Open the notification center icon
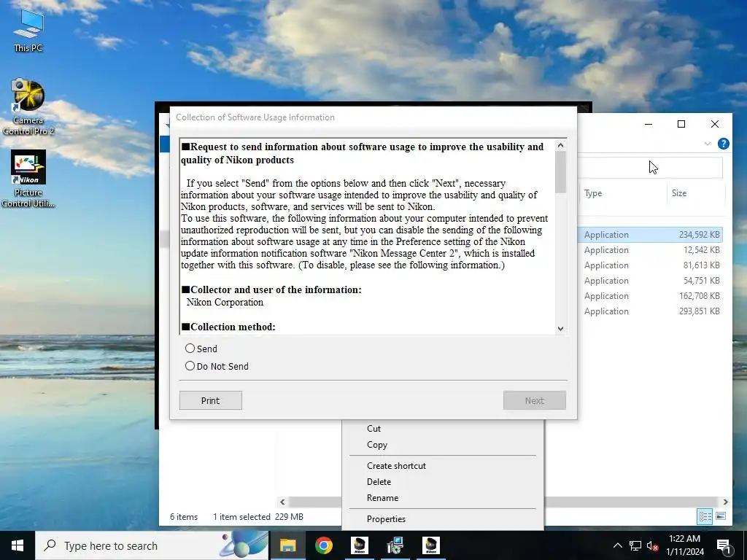 pos(724,545)
